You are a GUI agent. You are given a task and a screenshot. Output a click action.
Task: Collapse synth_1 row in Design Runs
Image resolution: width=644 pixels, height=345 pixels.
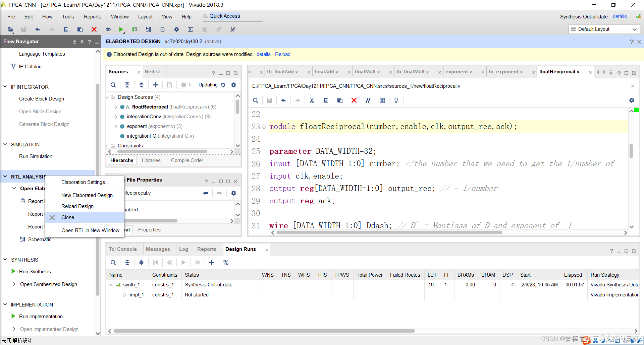tap(110, 285)
